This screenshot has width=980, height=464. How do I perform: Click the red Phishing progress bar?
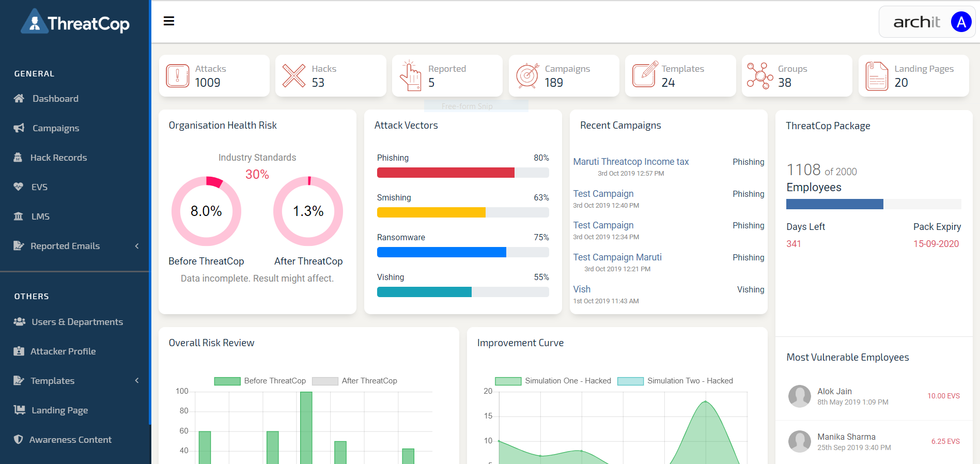tap(446, 173)
